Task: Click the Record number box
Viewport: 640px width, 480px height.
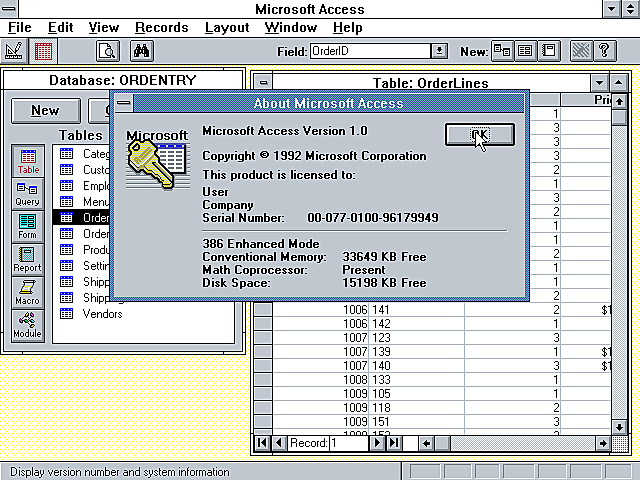Action: pos(349,443)
